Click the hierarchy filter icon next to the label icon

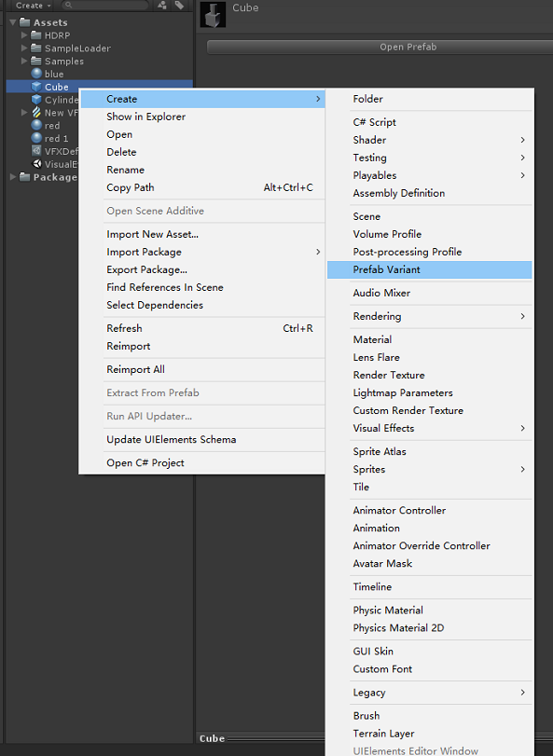coord(160,5)
